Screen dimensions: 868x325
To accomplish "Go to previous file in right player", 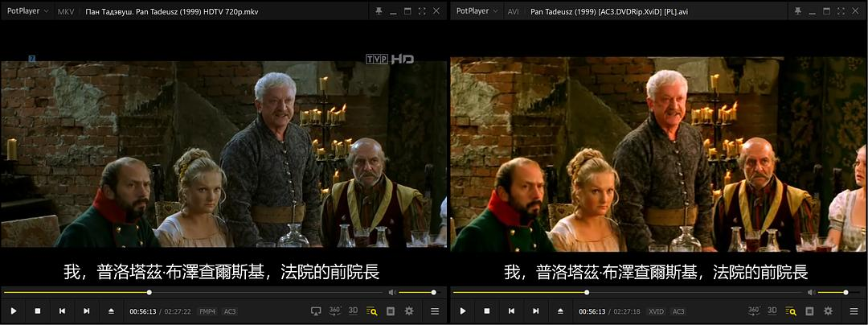I will tap(511, 311).
